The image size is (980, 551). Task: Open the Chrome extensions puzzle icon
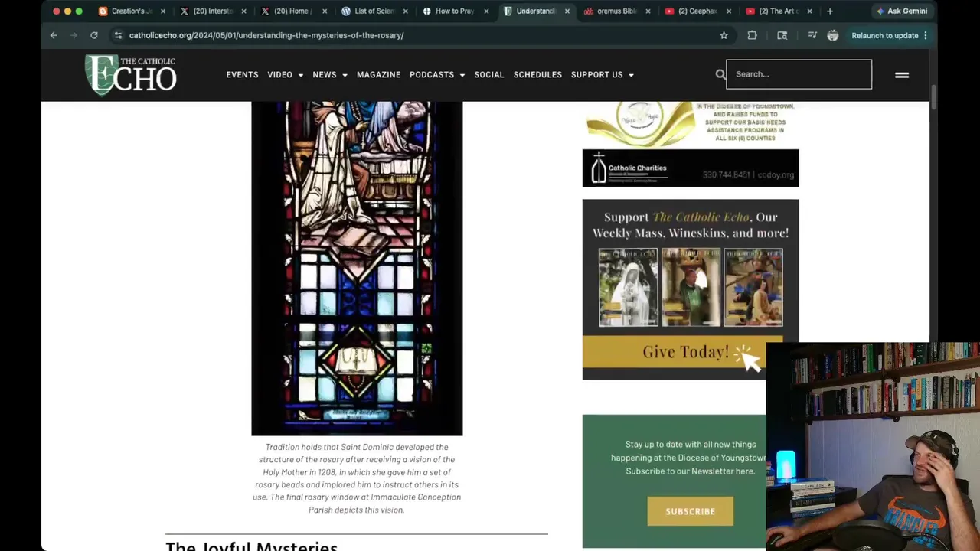[x=752, y=35]
